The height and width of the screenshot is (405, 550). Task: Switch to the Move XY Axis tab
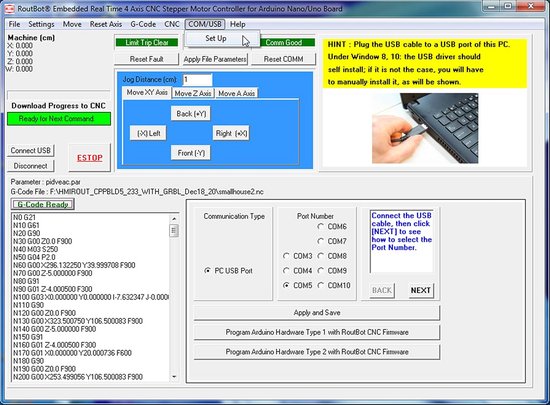(147, 93)
